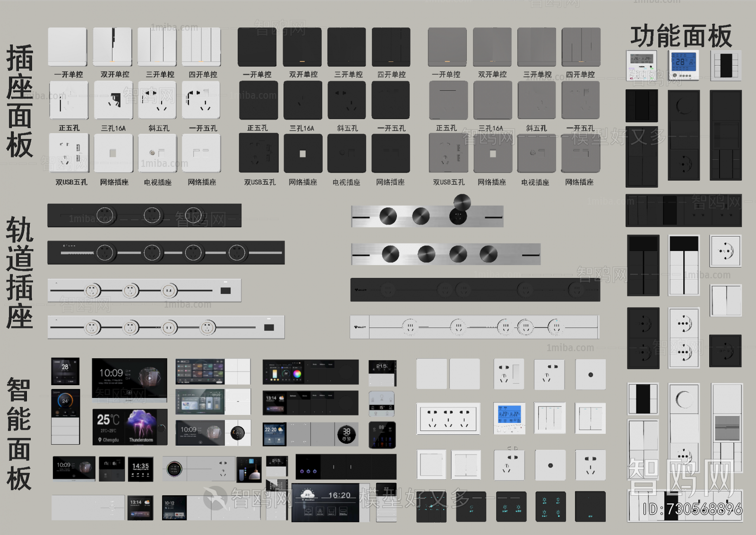Select the gray 三孔16A socket panel
756x535 pixels.
click(x=492, y=100)
